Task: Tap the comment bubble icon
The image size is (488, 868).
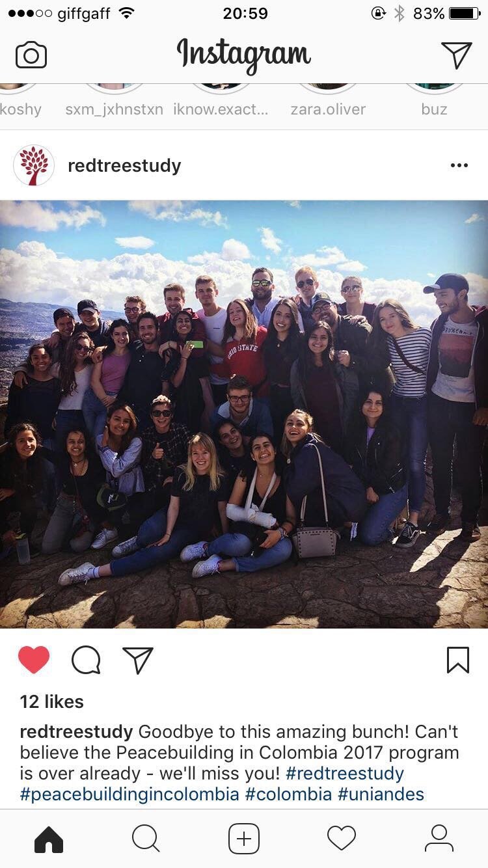Action: click(86, 660)
